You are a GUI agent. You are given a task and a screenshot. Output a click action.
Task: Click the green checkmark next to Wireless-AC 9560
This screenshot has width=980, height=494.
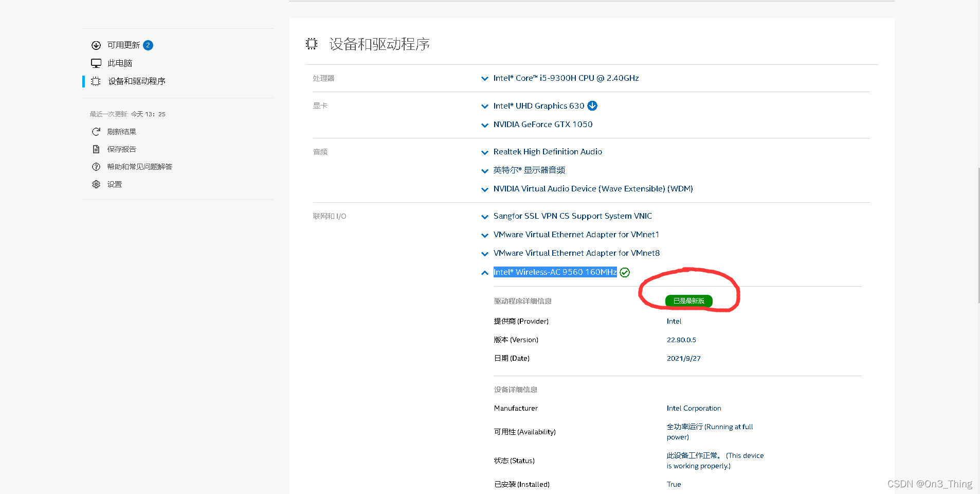[x=625, y=272]
